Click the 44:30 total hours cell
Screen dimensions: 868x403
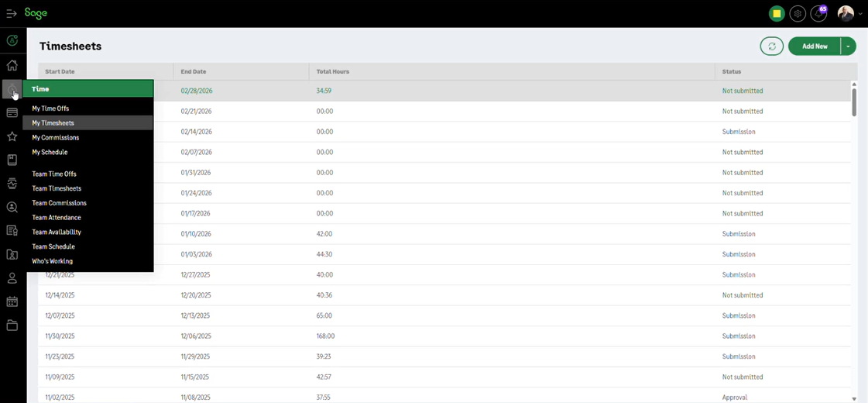[x=324, y=254]
